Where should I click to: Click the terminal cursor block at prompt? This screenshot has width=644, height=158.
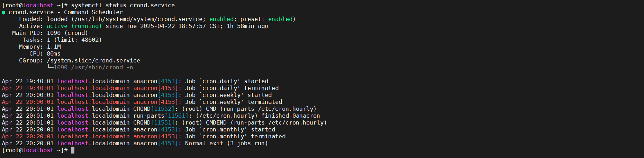click(x=73, y=150)
